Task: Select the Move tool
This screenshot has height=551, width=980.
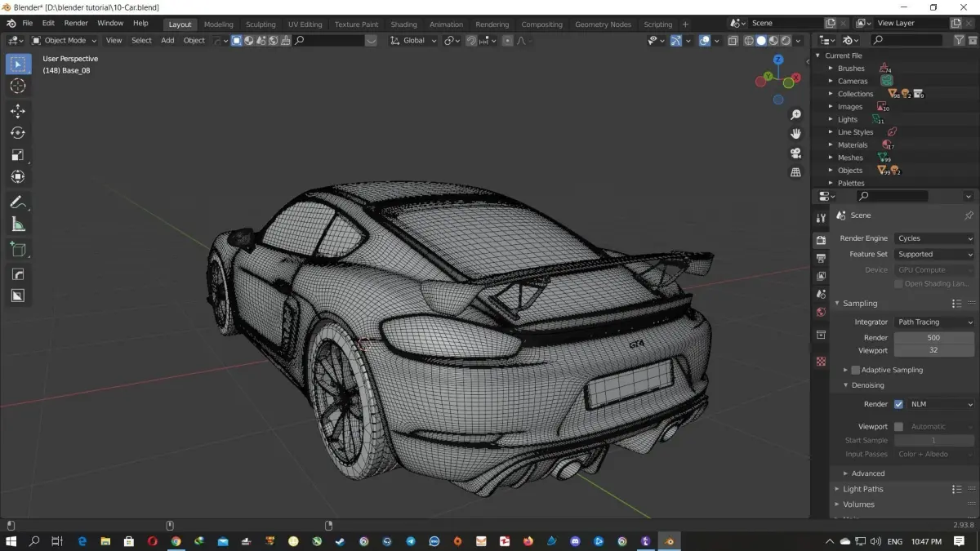Action: [x=18, y=112]
